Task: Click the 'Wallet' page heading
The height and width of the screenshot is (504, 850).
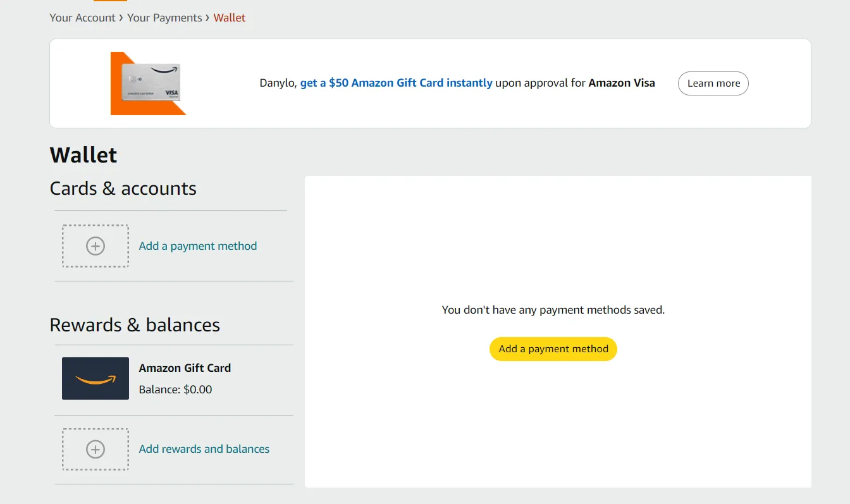Action: pos(83,155)
